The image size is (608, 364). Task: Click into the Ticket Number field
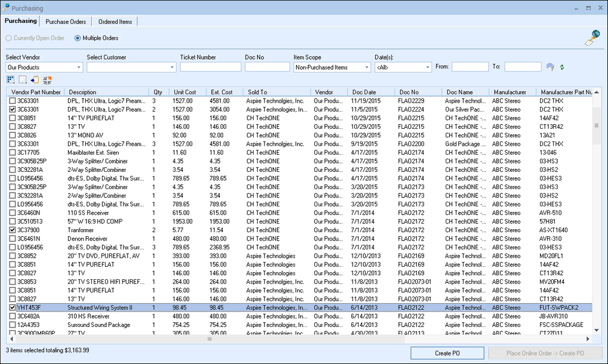coord(210,67)
